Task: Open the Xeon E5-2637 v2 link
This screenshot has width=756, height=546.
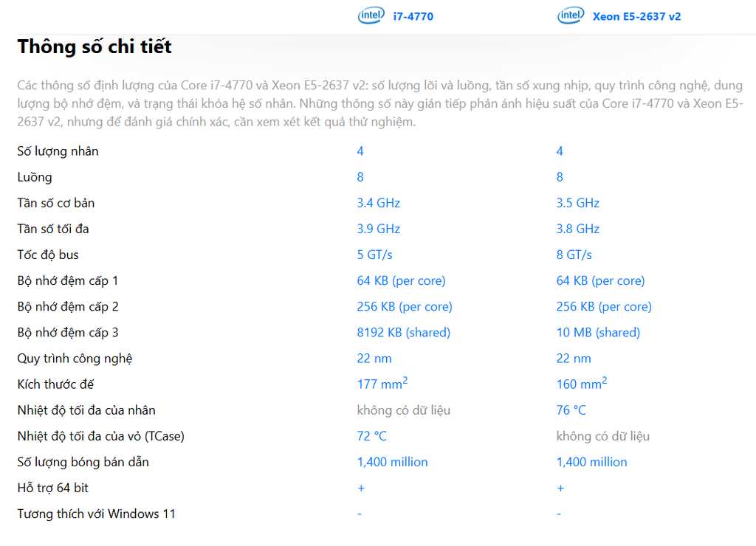Action: (x=636, y=16)
